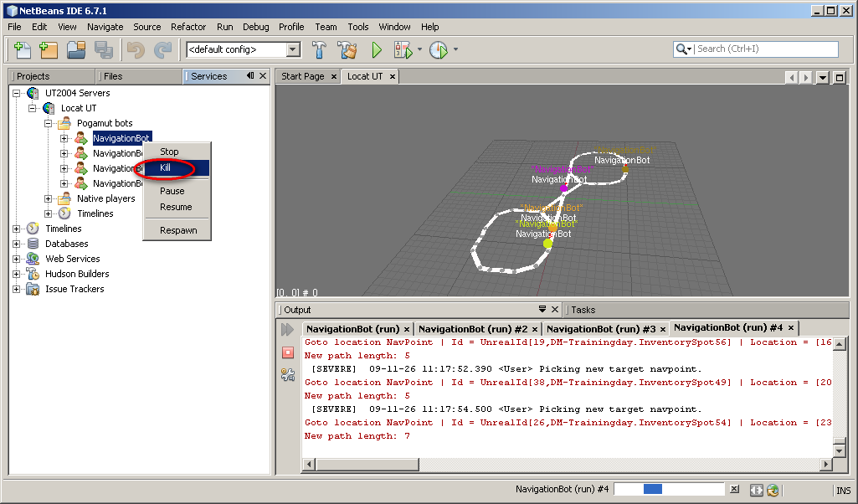Click the Profile Main Project clock icon
This screenshot has width=858, height=504.
click(x=439, y=49)
